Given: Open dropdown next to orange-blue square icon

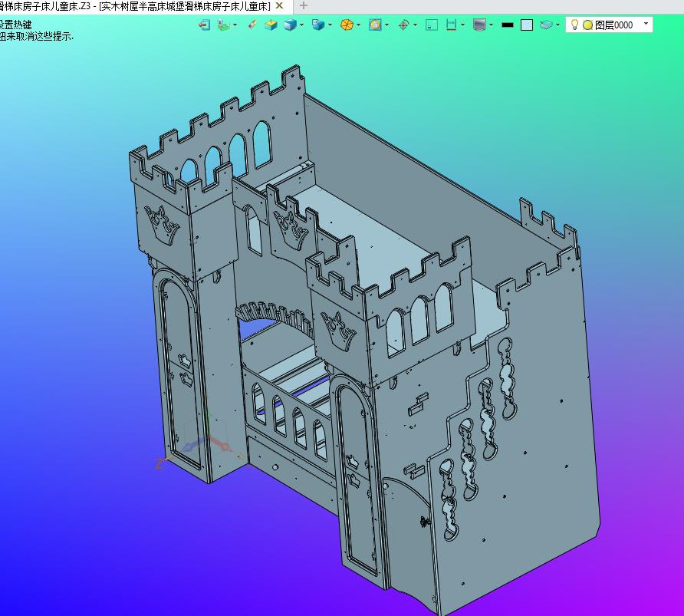Looking at the screenshot, I should [387, 25].
